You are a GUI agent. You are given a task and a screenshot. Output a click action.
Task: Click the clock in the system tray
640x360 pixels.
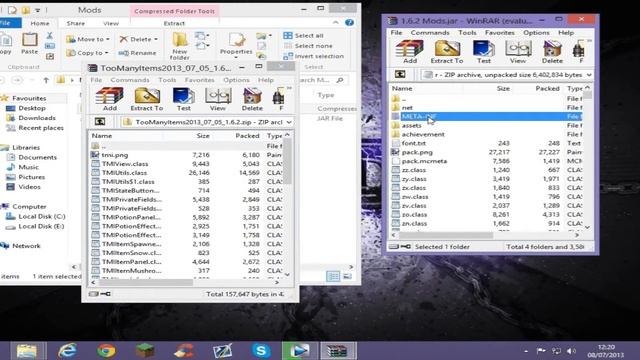pos(606,351)
